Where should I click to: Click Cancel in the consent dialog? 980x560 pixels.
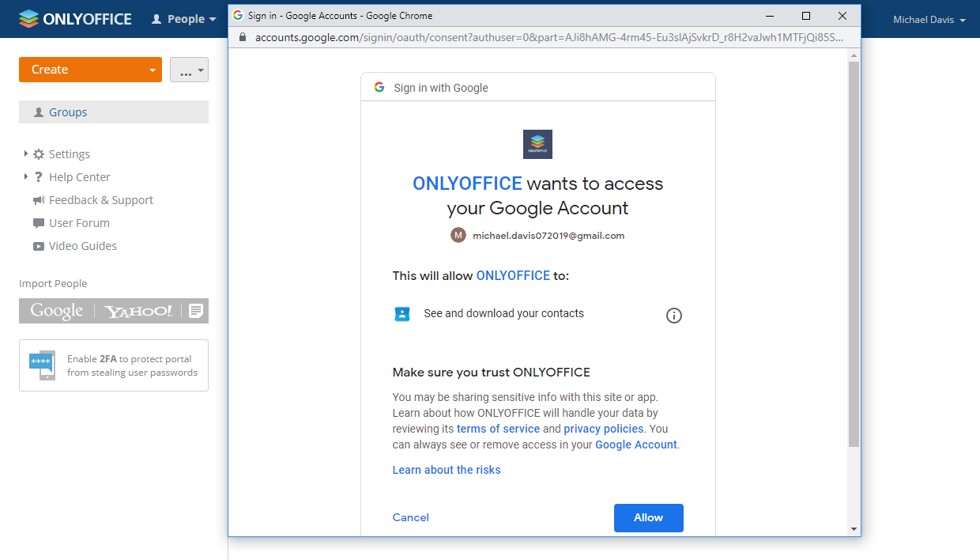pyautogui.click(x=411, y=517)
